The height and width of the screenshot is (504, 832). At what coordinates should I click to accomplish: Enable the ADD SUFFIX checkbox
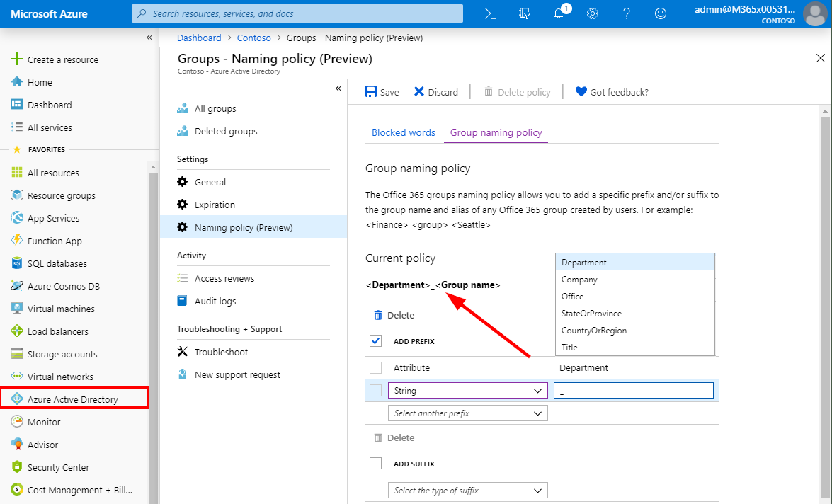click(x=375, y=464)
